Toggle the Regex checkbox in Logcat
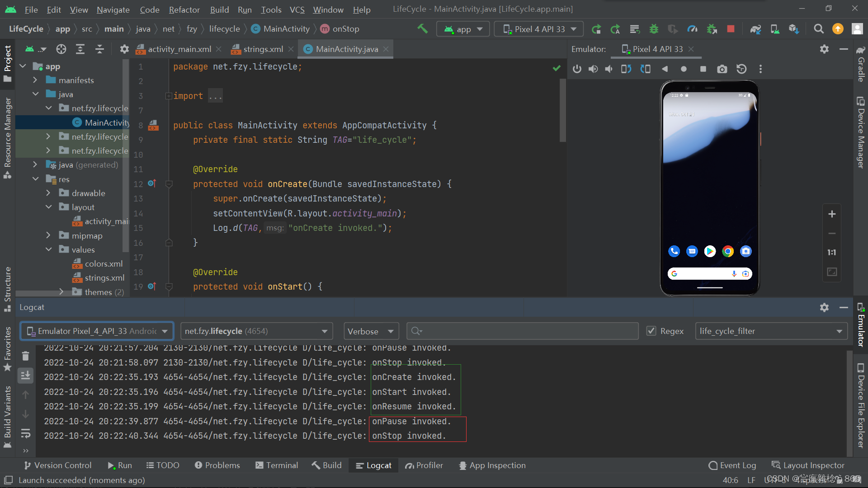Image resolution: width=868 pixels, height=488 pixels. point(651,331)
